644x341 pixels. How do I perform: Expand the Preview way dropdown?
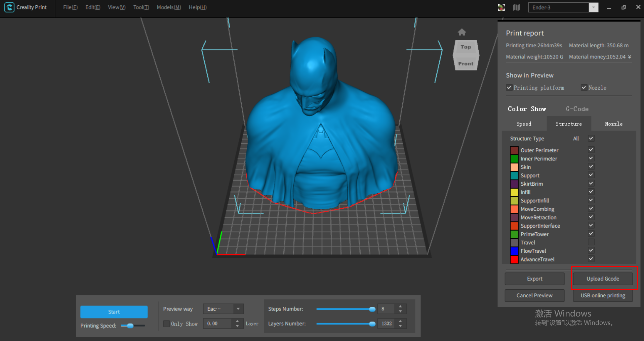238,309
